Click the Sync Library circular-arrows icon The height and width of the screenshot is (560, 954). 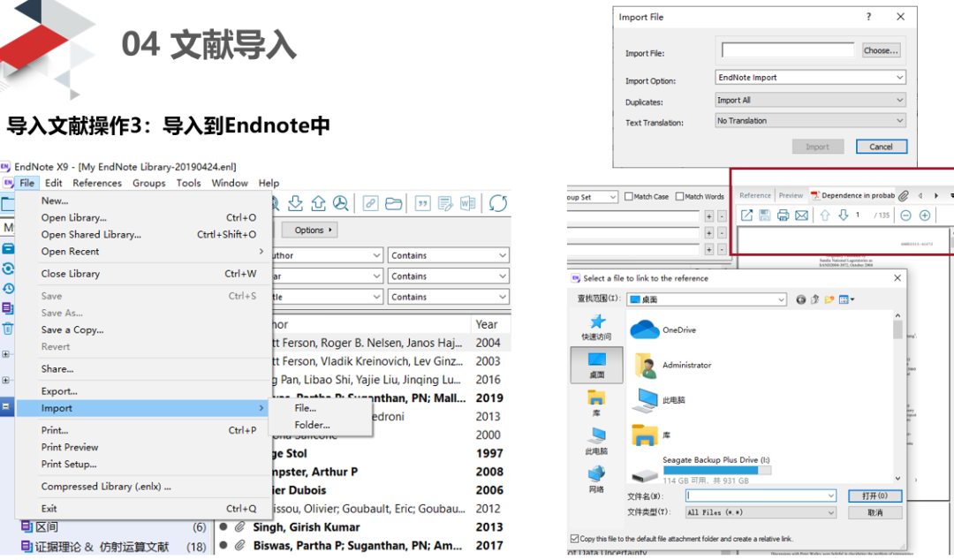click(x=497, y=203)
